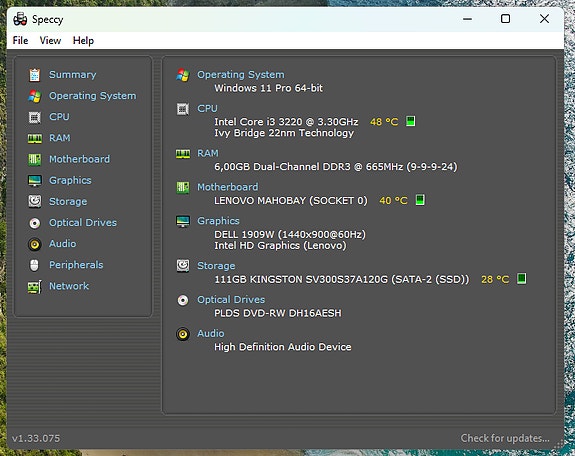Click the CPU temperature green indicator icon
The image size is (575, 456).
(411, 121)
